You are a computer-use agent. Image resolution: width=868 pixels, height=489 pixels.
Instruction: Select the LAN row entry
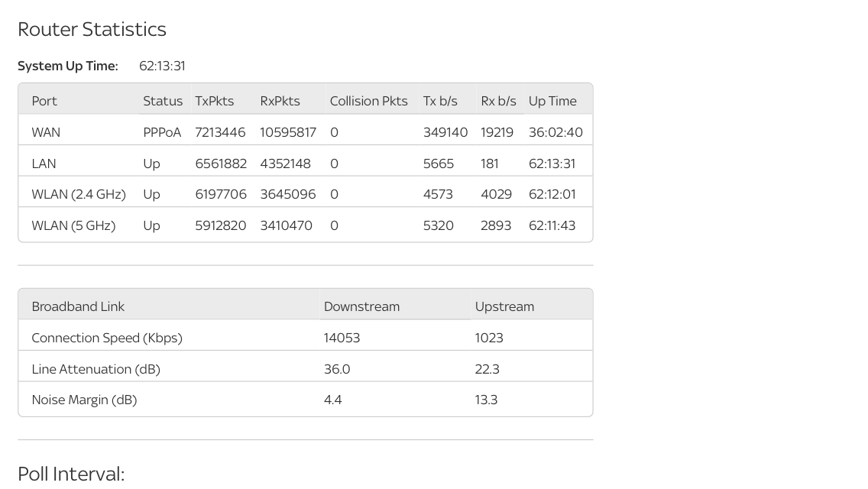tap(44, 163)
